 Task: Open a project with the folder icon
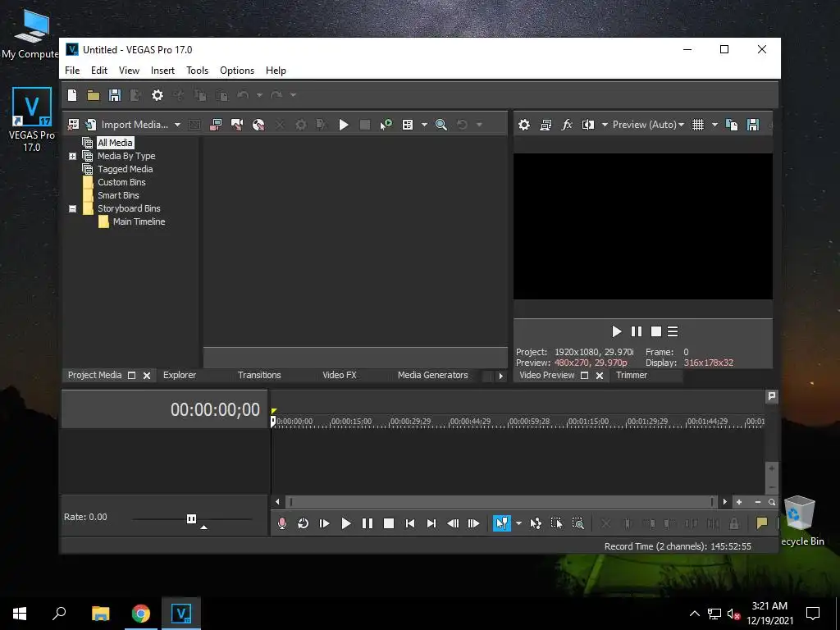pyautogui.click(x=94, y=95)
